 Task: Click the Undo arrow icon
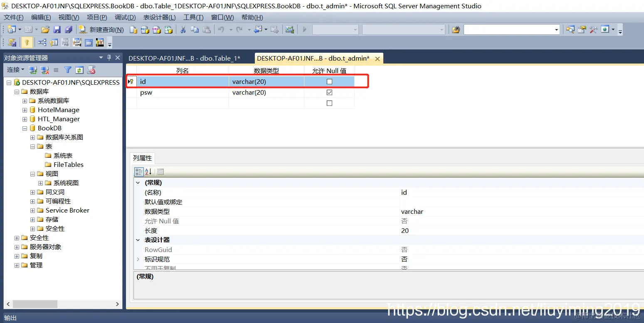(x=221, y=29)
